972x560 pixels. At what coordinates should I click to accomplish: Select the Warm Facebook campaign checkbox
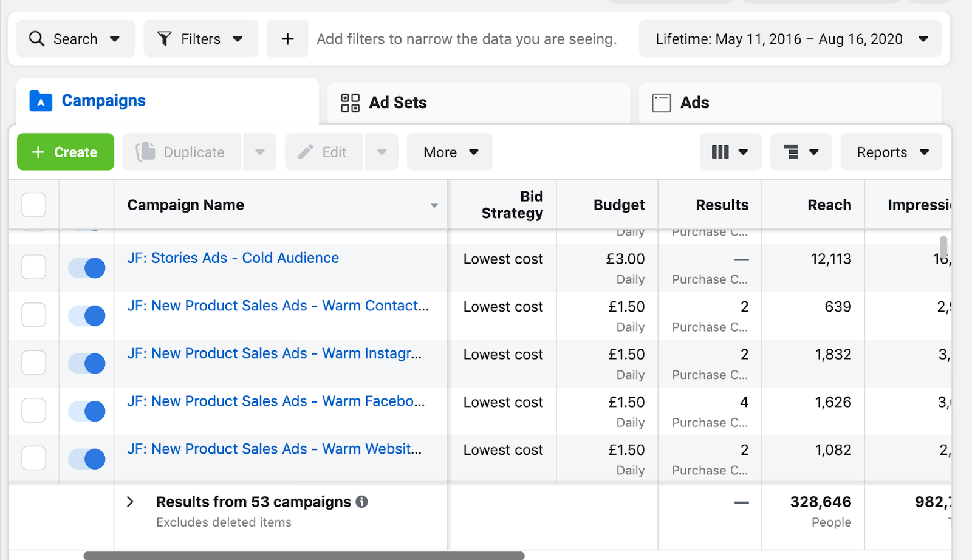coord(34,411)
